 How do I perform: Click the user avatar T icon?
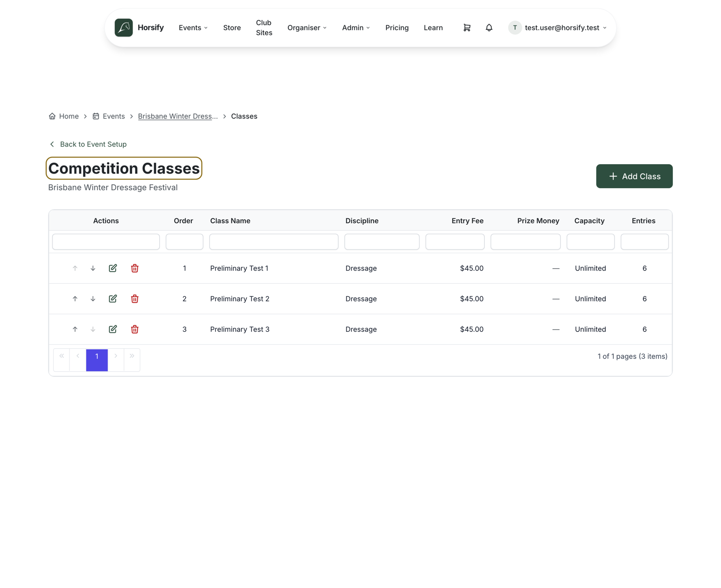point(515,28)
